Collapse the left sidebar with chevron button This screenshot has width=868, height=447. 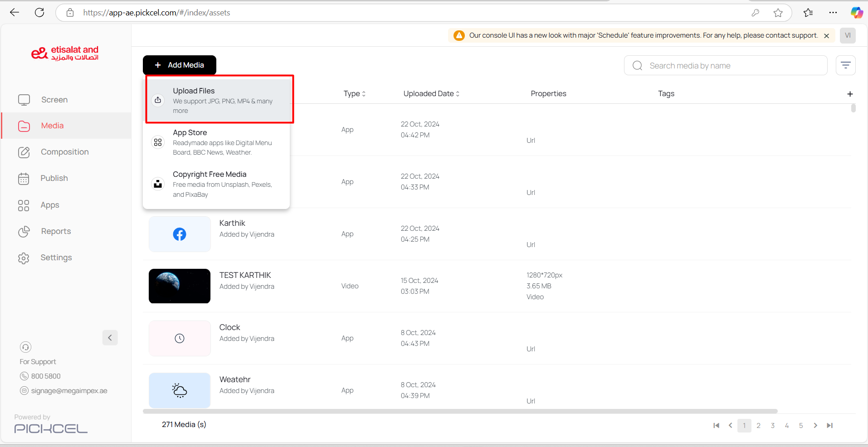(110, 338)
